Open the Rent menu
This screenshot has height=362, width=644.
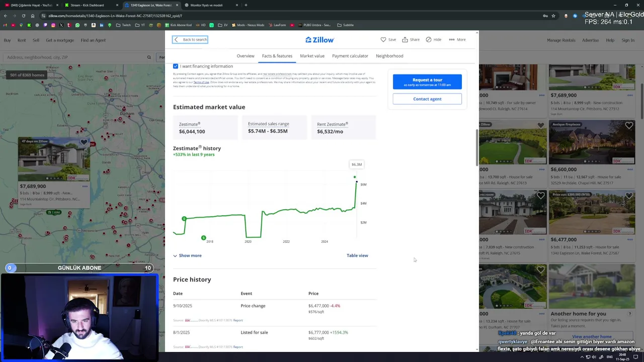coord(22,40)
